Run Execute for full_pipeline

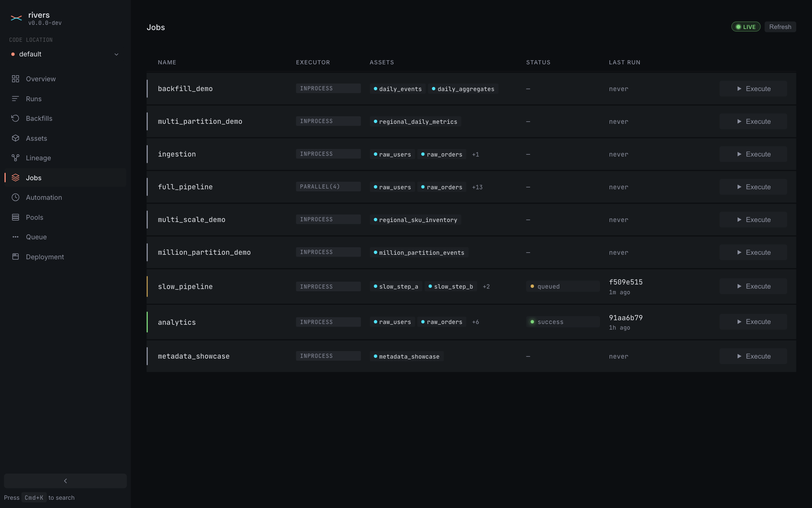tap(753, 187)
